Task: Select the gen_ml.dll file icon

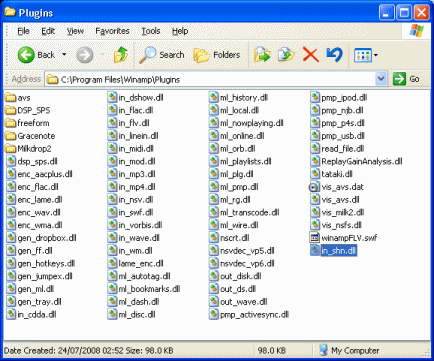Action: pos(11,289)
